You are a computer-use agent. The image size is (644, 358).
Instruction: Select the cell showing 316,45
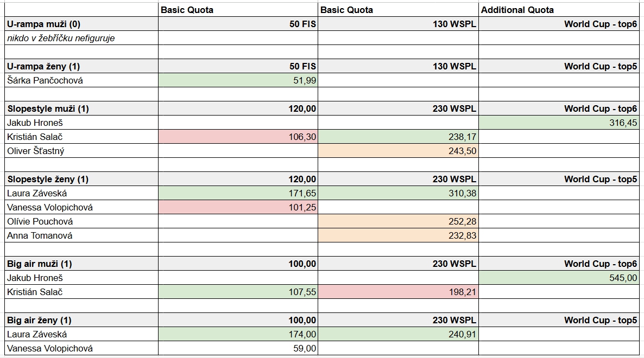click(559, 123)
